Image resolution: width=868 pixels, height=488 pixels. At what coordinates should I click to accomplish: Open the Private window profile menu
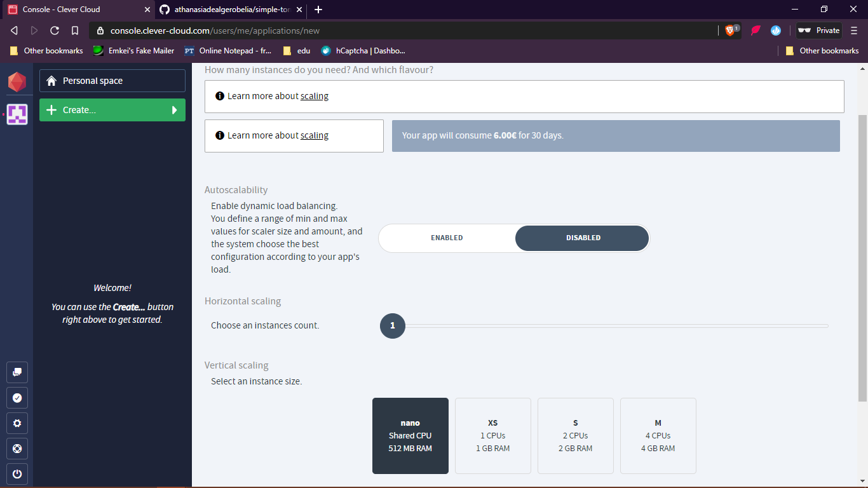tap(819, 30)
